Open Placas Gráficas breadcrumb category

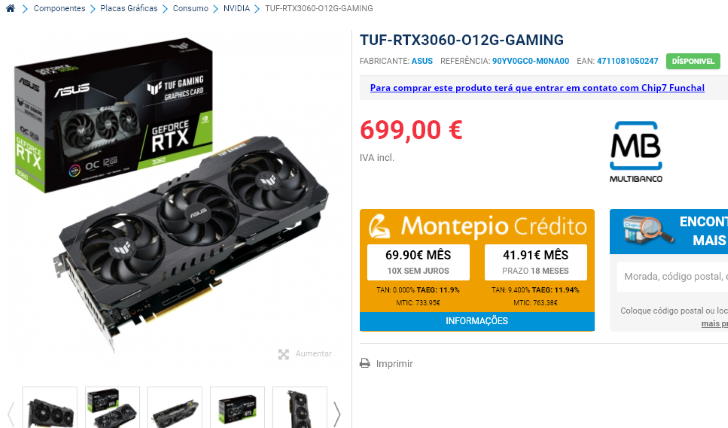(x=129, y=8)
